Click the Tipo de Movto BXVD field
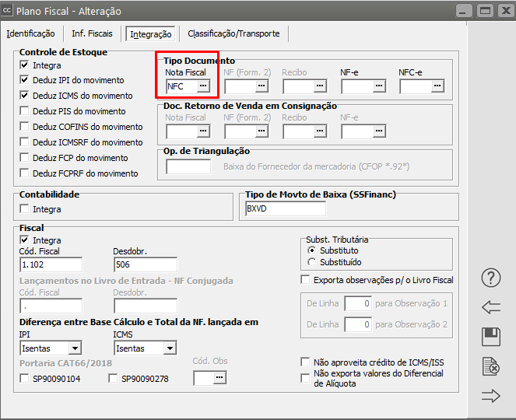Image resolution: width=516 pixels, height=420 pixels. click(x=285, y=208)
